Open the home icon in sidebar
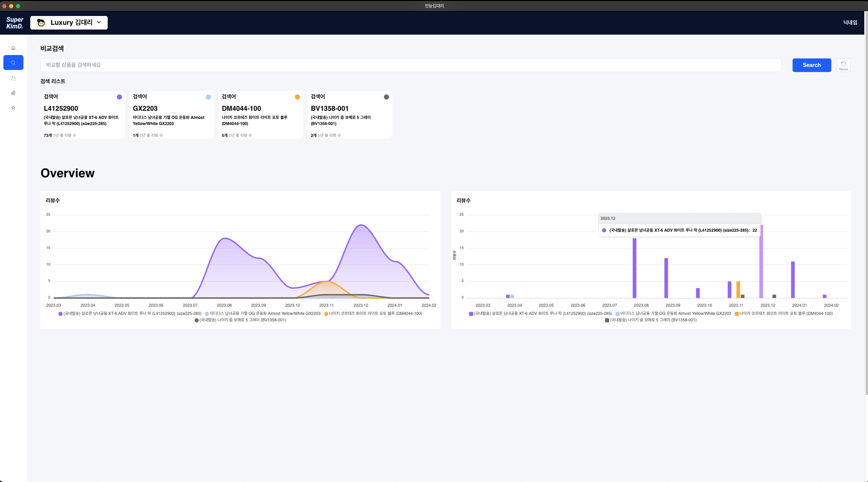868x482 pixels. click(13, 48)
